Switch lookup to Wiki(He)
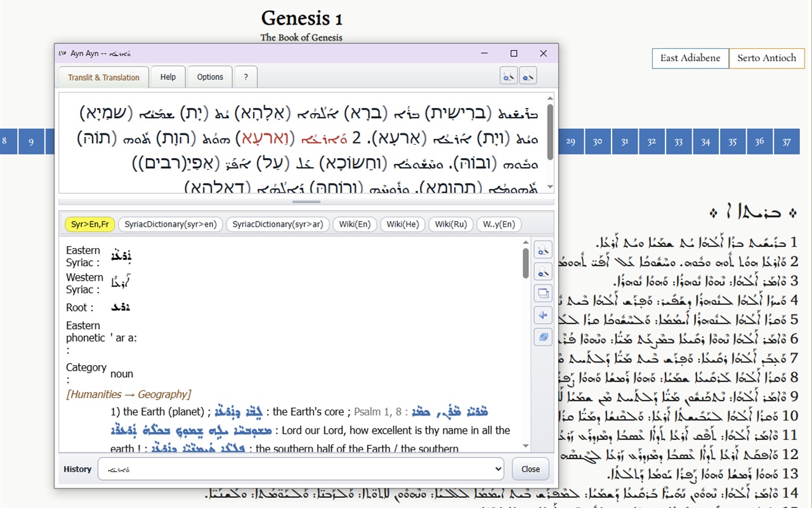The width and height of the screenshot is (812, 508). point(403,224)
